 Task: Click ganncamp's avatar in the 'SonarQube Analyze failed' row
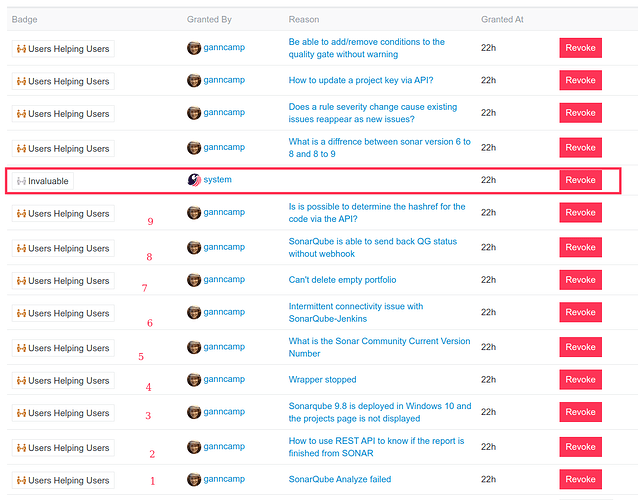click(194, 479)
